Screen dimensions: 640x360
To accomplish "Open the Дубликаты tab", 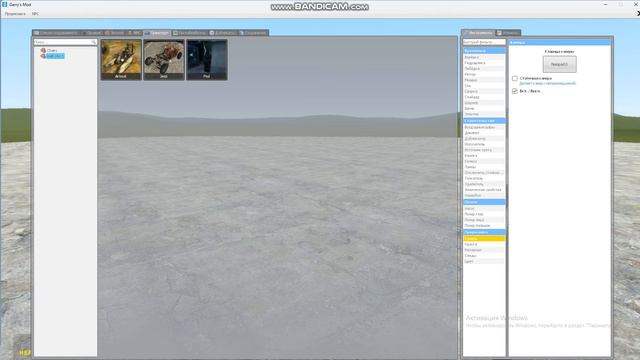I will pos(223,33).
